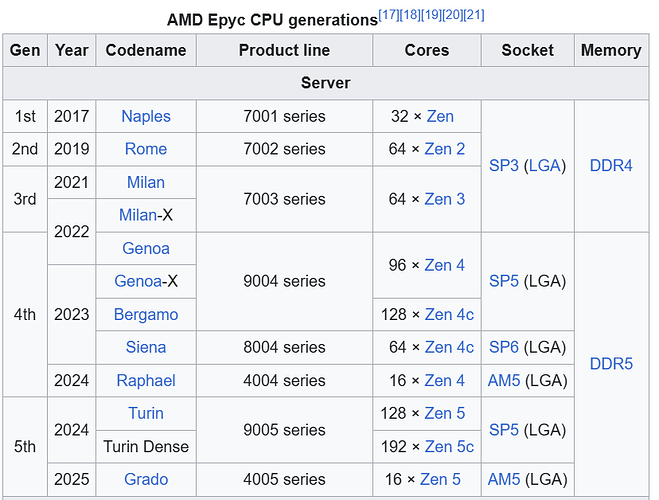The image size is (659, 500).
Task: Click Zen 4c link in Siena row
Action: pos(449,347)
